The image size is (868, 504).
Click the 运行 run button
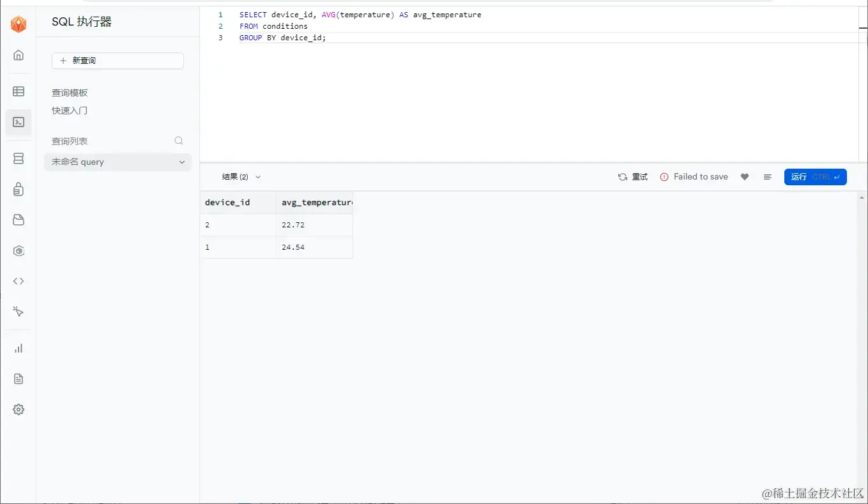(816, 177)
